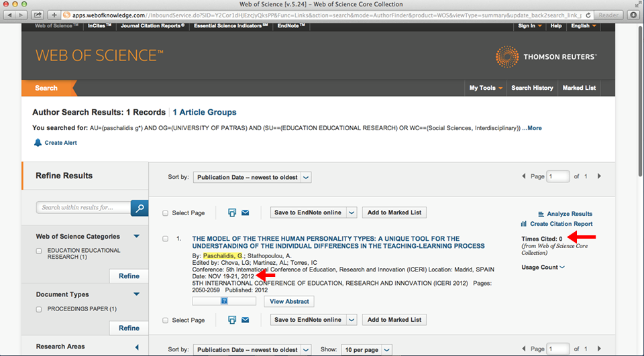Check the Proceedings Paper document type
The height and width of the screenshot is (356, 644).
[x=39, y=309]
